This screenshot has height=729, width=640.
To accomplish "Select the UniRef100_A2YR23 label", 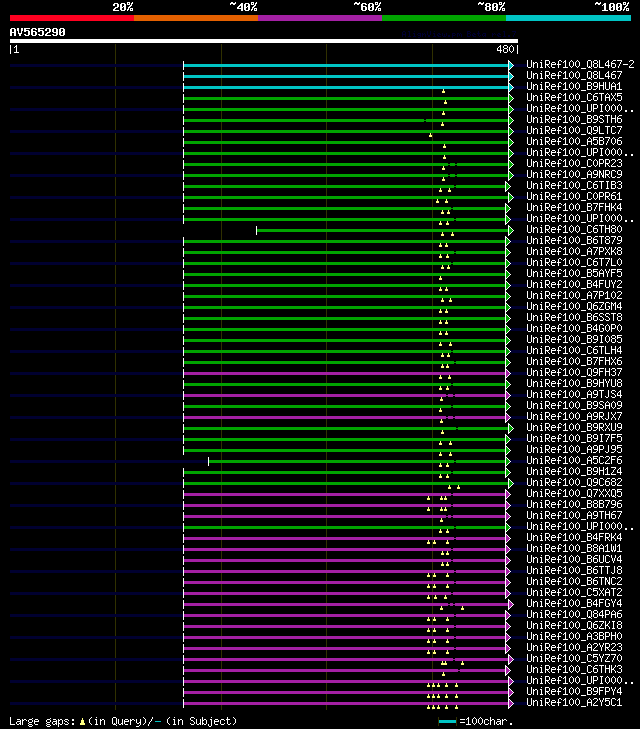I will [574, 648].
